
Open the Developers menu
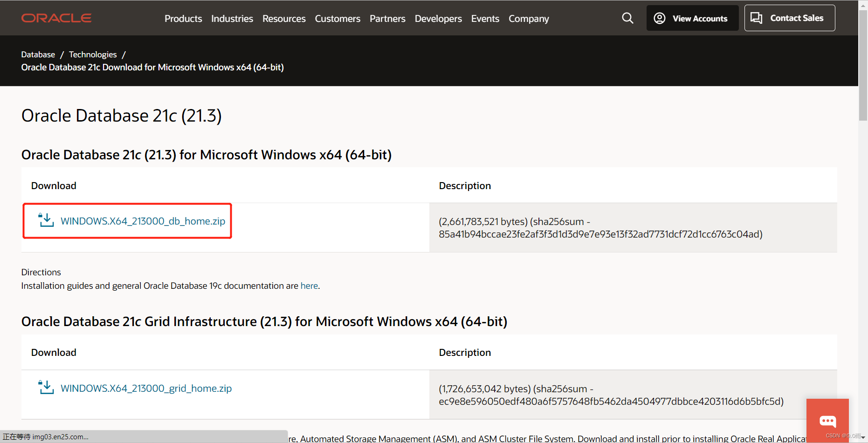coord(438,19)
